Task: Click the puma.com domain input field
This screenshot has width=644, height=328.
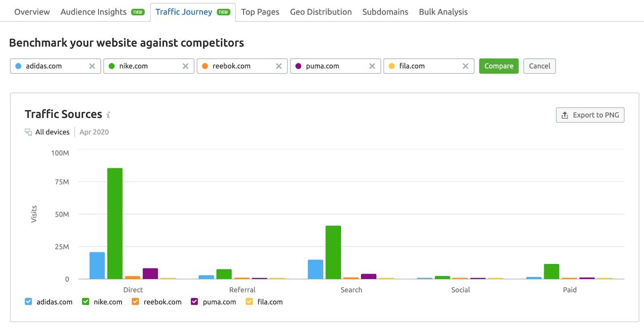Action: (336, 66)
